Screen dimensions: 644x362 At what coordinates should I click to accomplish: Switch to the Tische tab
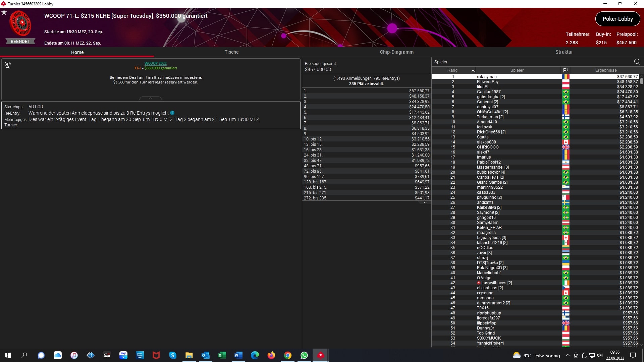pyautogui.click(x=231, y=52)
